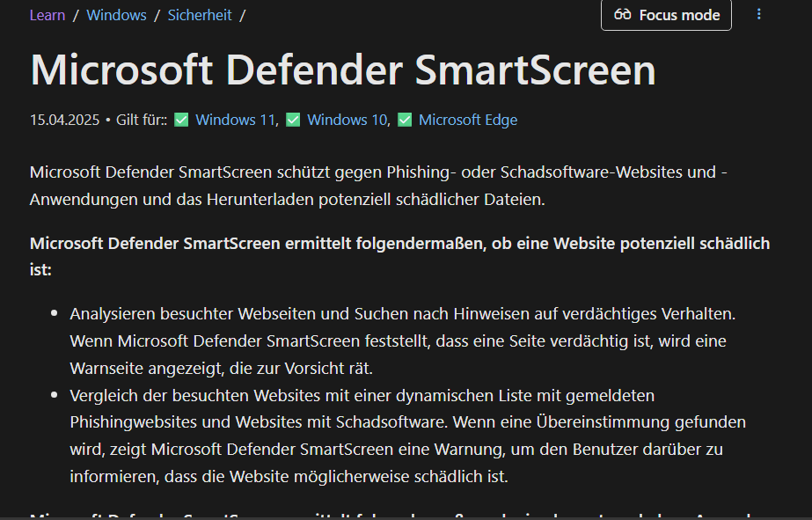
Task: Open the Windows breadcrumb link
Action: coord(116,15)
